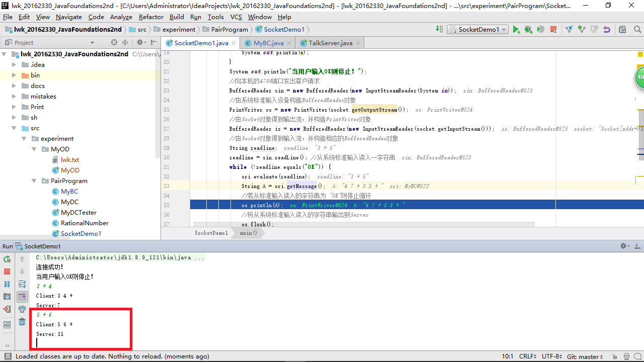Collapse the lwk_20162330_JavaFoundations2nd root node

point(5,54)
